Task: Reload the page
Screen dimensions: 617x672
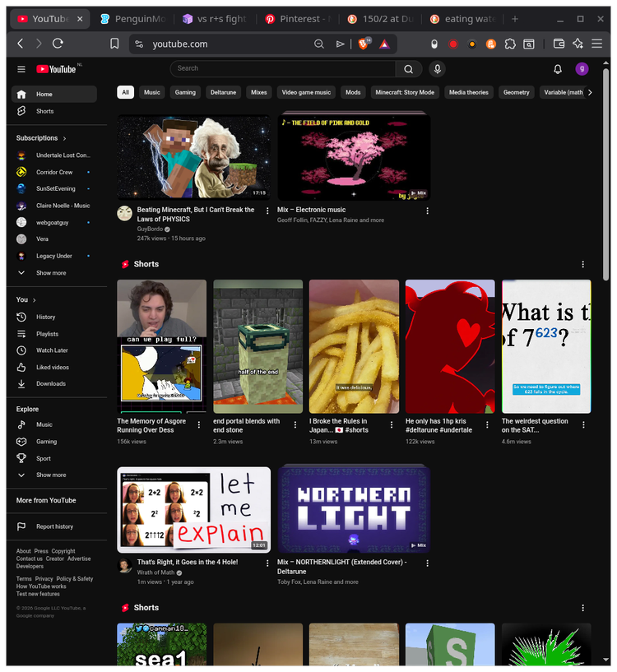Action: tap(58, 44)
